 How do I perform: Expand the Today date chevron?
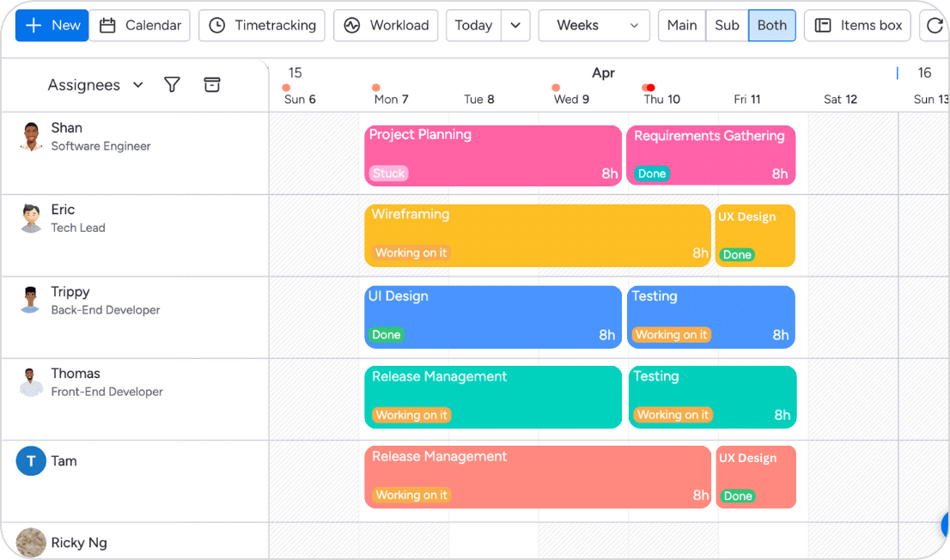[x=515, y=25]
